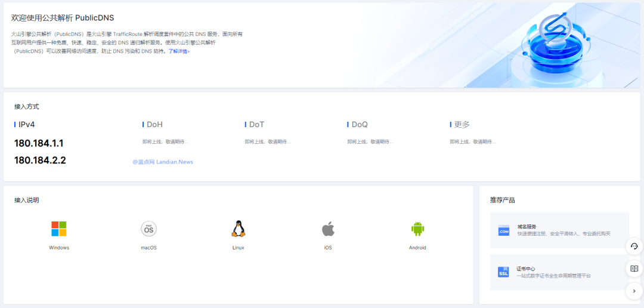The image size is (644, 308).
Task: Click the 180.184.2.2 DNS address
Action: tap(40, 160)
